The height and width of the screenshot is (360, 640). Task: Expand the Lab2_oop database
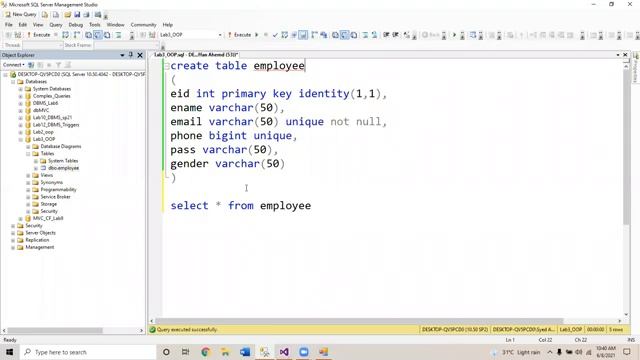click(20, 132)
